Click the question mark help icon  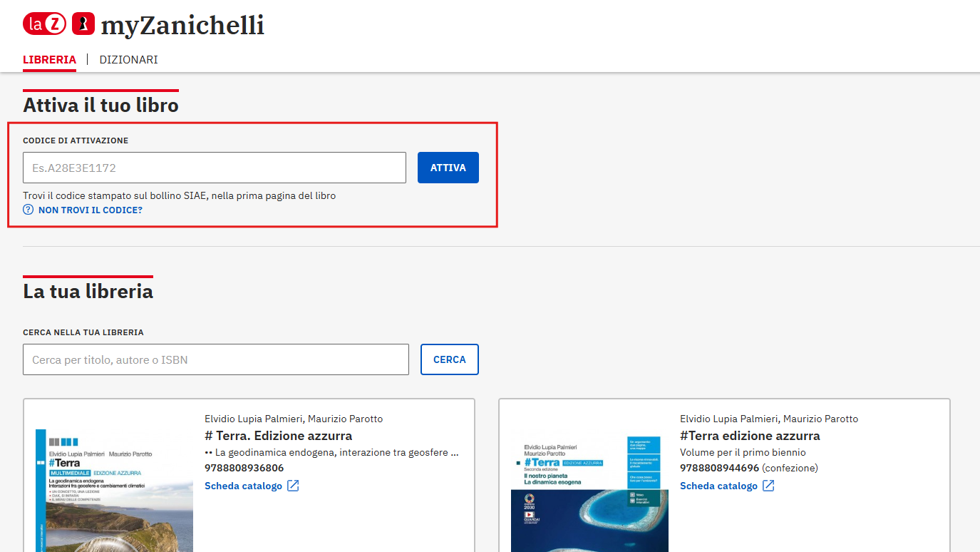point(29,210)
